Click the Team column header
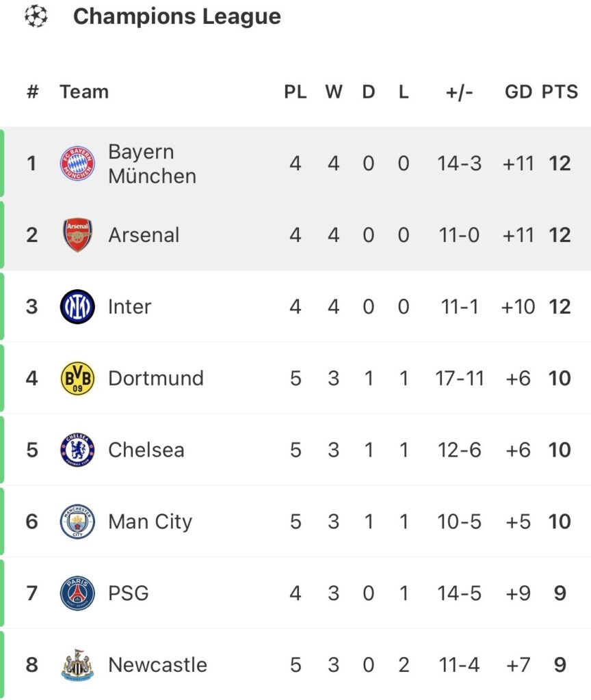591x700 pixels. tap(84, 92)
